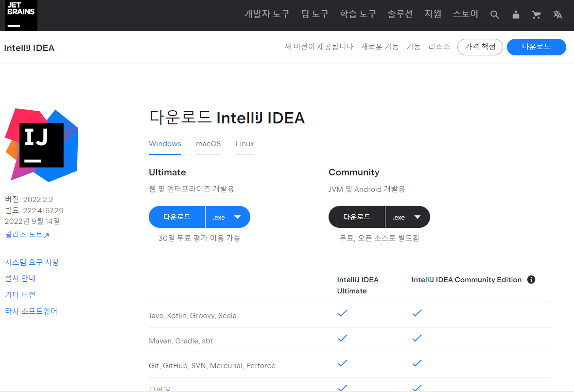Image resolution: width=574 pixels, height=392 pixels.
Task: Click the 30일 무료 평가 이용 가능 text
Action: pyautogui.click(x=199, y=238)
